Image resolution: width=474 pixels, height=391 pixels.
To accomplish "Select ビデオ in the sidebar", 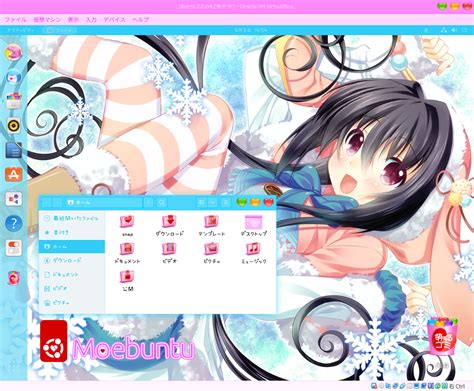I will 72,288.
